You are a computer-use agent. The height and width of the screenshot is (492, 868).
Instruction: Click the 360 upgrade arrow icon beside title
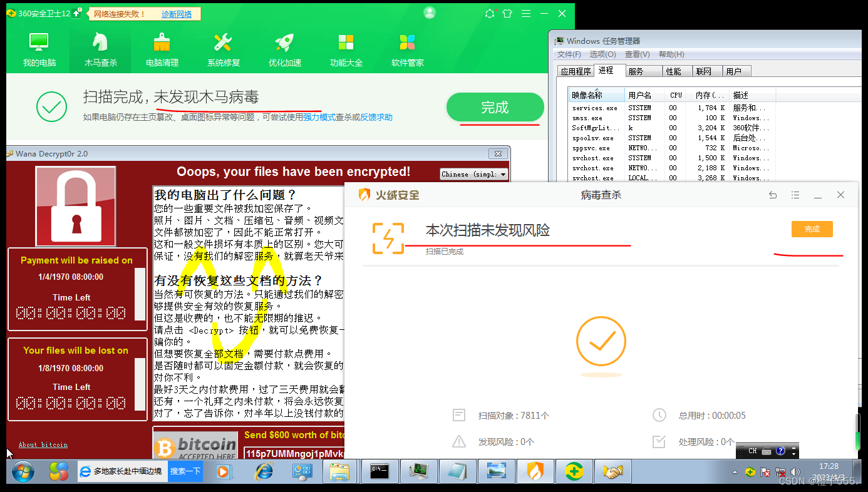[x=76, y=13]
